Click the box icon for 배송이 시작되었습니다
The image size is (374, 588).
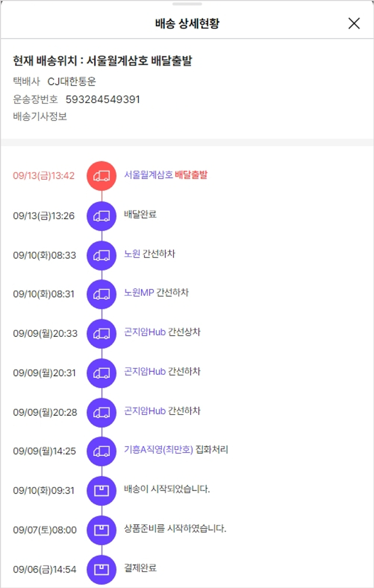pos(101,490)
